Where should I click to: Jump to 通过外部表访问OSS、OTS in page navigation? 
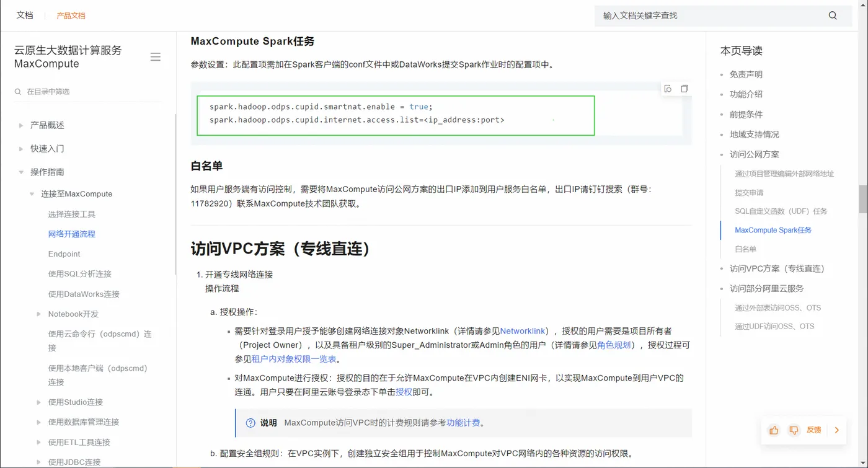(777, 308)
